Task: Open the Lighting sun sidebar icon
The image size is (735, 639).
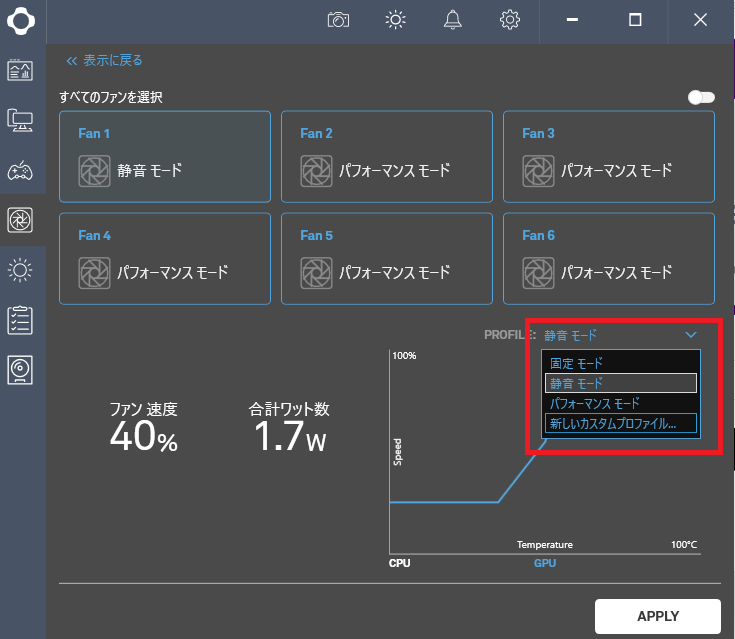Action: pos(20,270)
